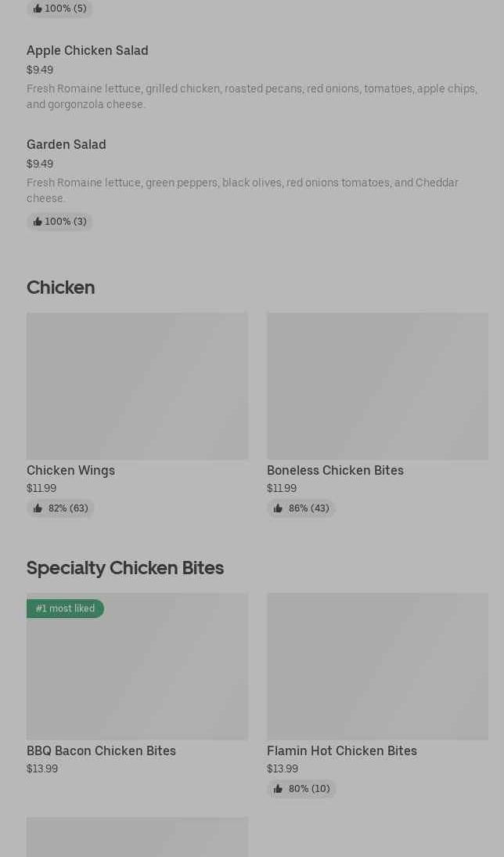Click the Flamin Hot Chicken Bites photo
This screenshot has width=504, height=857.
377,666
